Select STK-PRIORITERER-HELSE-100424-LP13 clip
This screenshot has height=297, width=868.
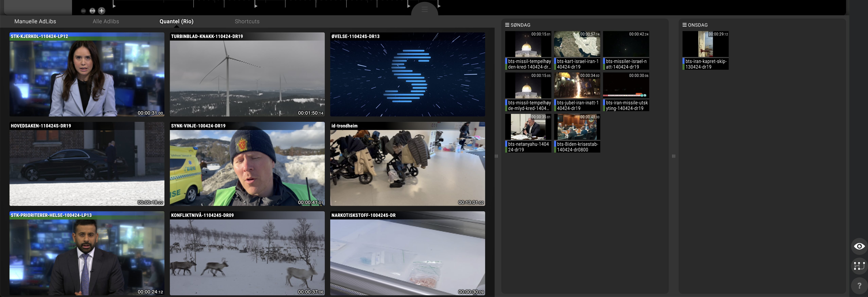pyautogui.click(x=87, y=253)
